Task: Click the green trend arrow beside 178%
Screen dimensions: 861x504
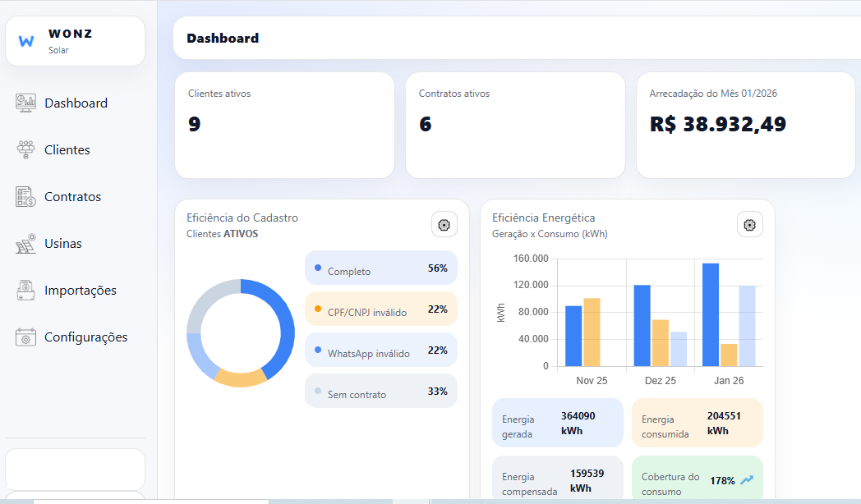Action: point(747,478)
